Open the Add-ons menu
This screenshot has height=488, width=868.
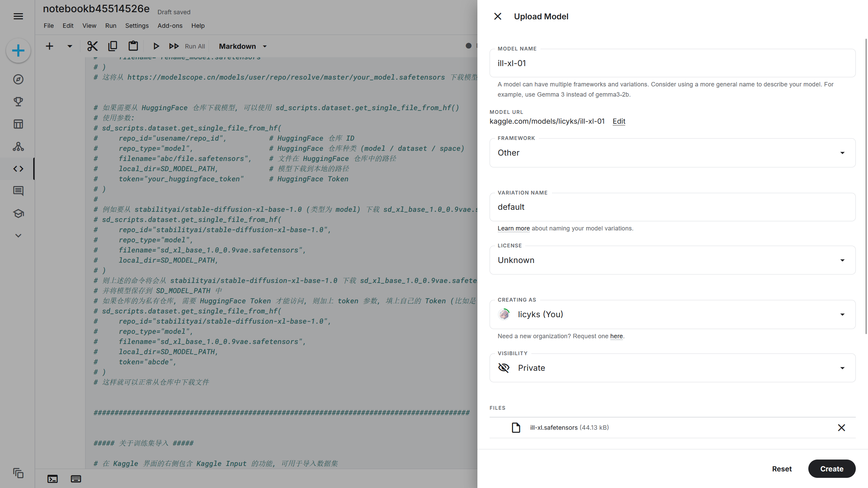(x=170, y=26)
